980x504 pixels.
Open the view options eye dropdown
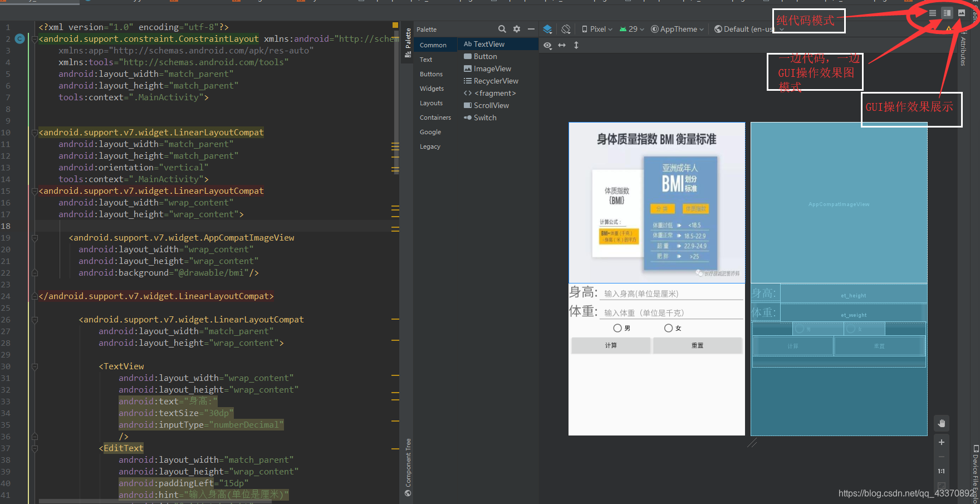pyautogui.click(x=548, y=45)
